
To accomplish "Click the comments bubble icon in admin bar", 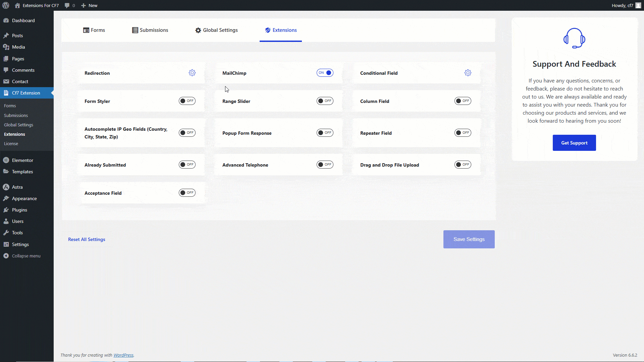I will click(x=67, y=5).
